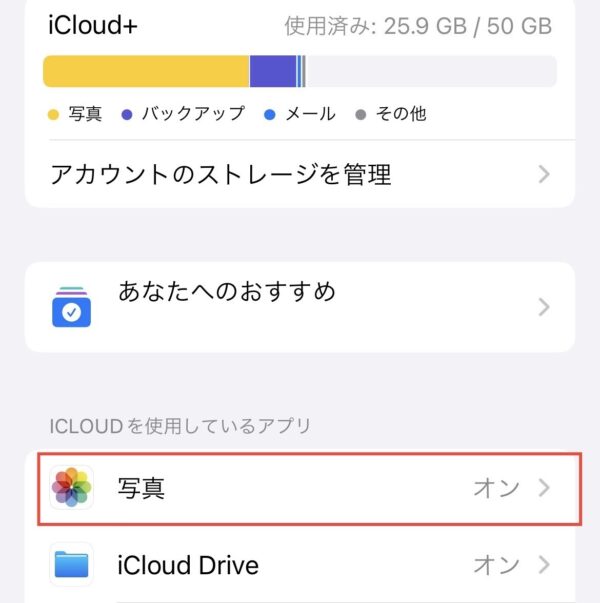
Task: Tap the 使用済み: 25.9 GB / 50 GB text
Action: coord(418,26)
